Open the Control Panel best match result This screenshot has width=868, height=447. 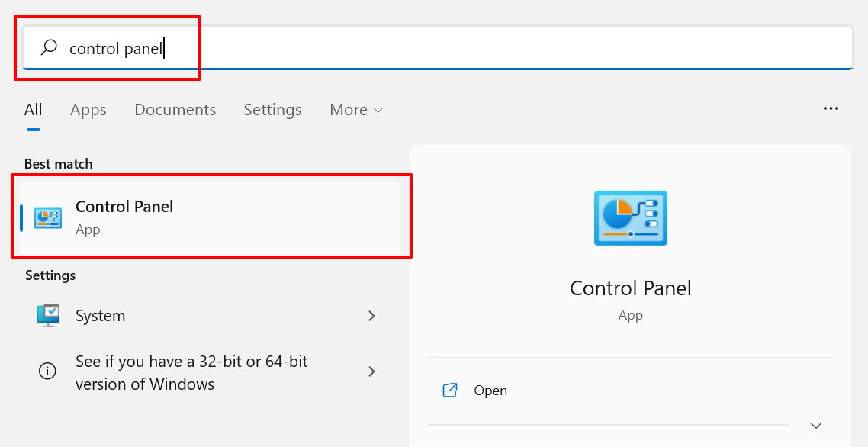point(210,217)
